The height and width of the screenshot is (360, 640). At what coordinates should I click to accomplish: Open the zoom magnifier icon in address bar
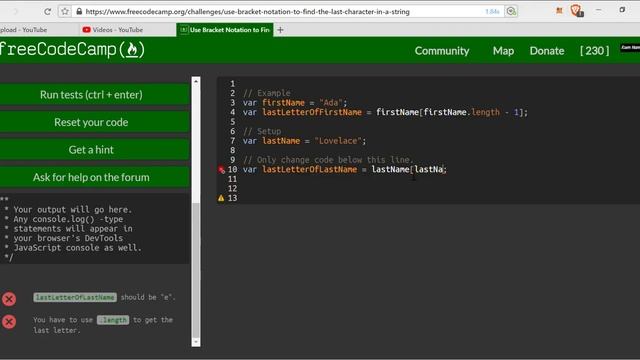(511, 11)
